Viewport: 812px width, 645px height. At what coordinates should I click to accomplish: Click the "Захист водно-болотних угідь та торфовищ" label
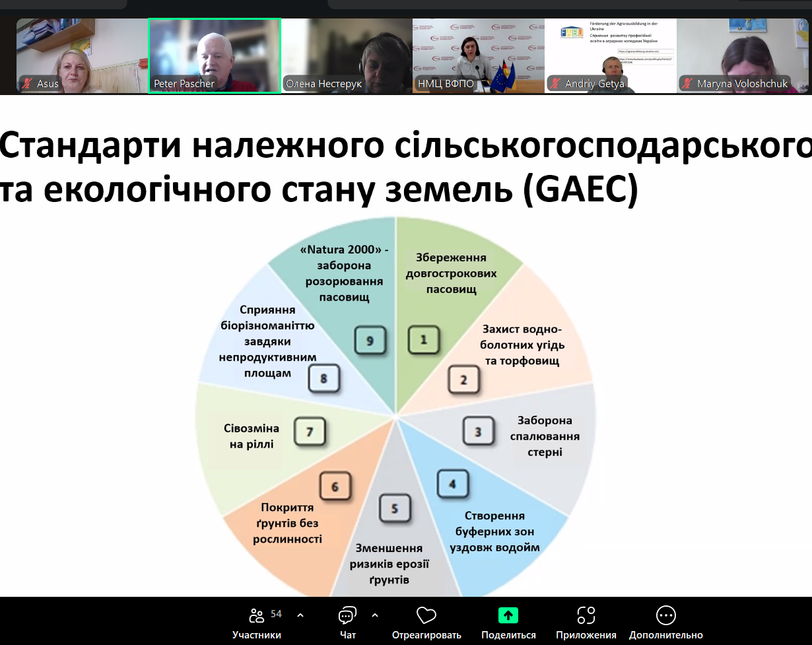522,345
